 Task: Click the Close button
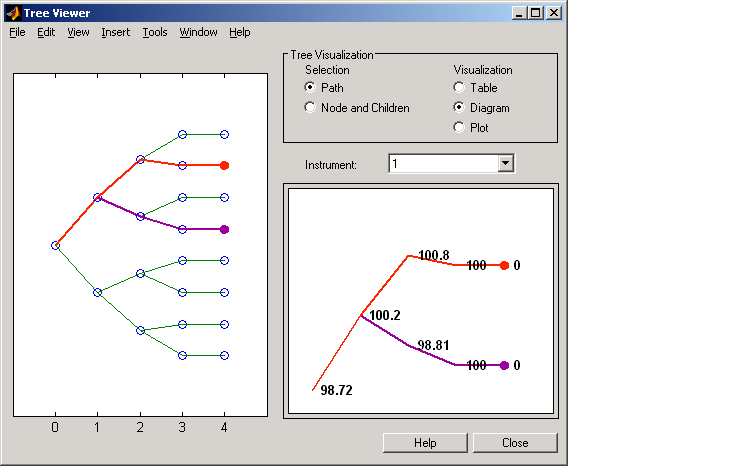(x=515, y=443)
